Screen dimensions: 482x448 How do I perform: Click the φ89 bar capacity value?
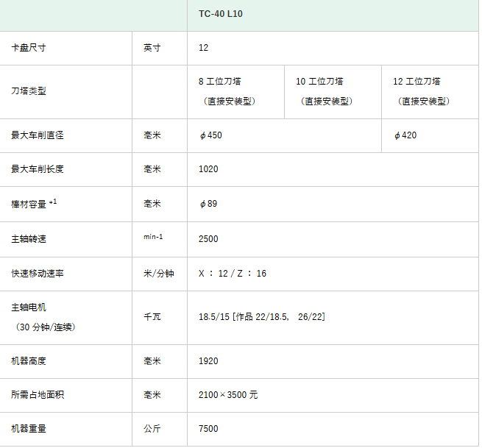(208, 204)
